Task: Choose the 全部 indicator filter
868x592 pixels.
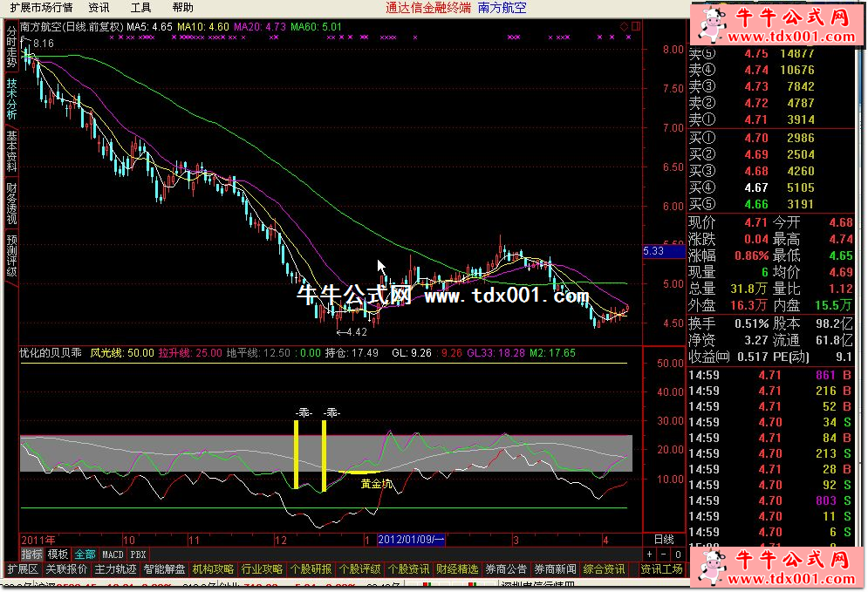Action: (85, 554)
